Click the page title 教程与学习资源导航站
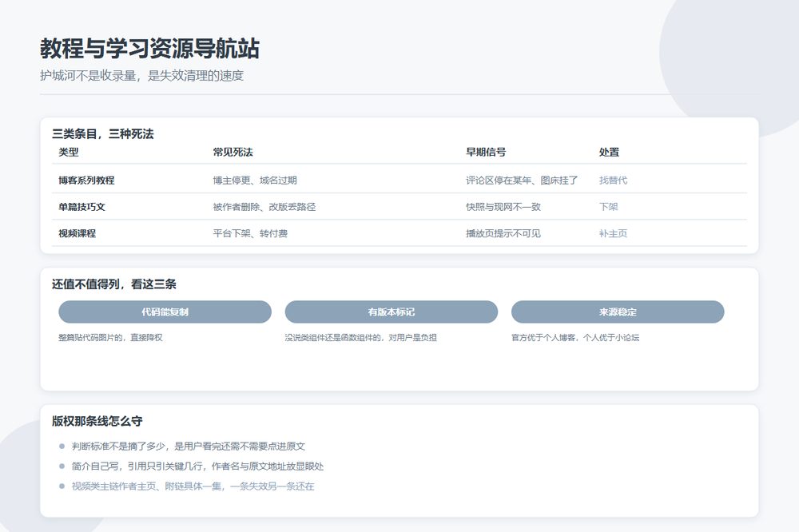 (149, 49)
